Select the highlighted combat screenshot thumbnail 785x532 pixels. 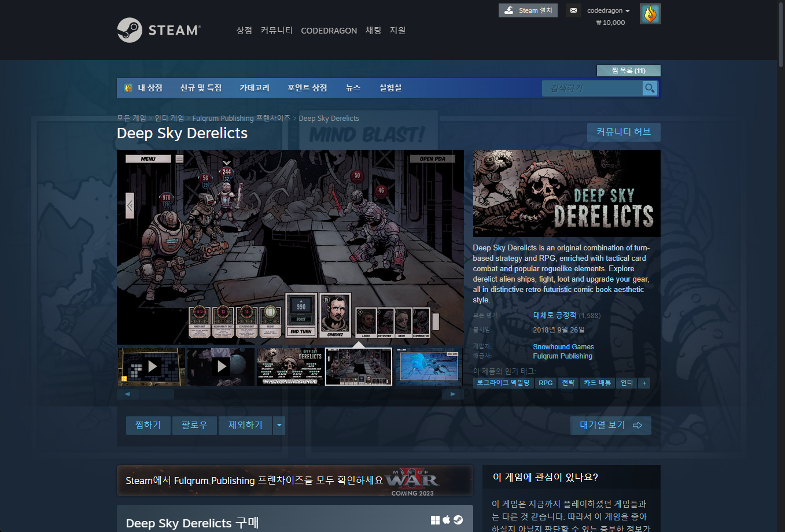[x=359, y=367]
